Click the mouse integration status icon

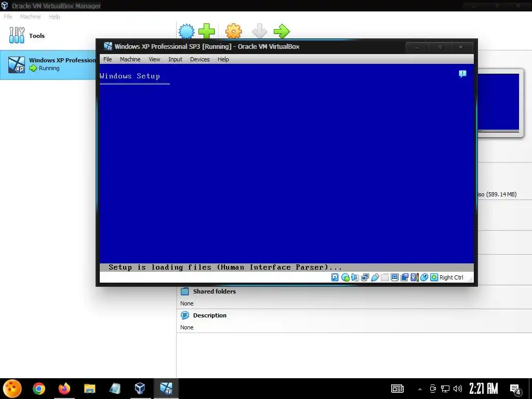(x=424, y=277)
